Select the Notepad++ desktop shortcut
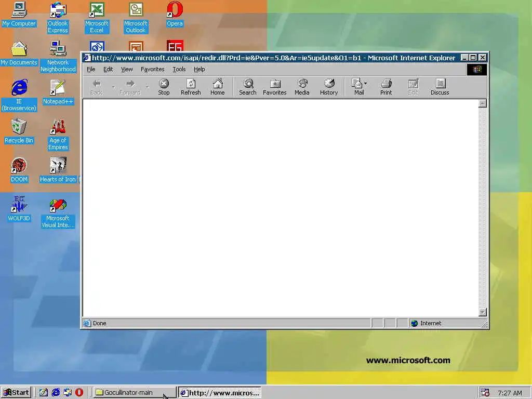The width and height of the screenshot is (532, 399). coord(58,92)
